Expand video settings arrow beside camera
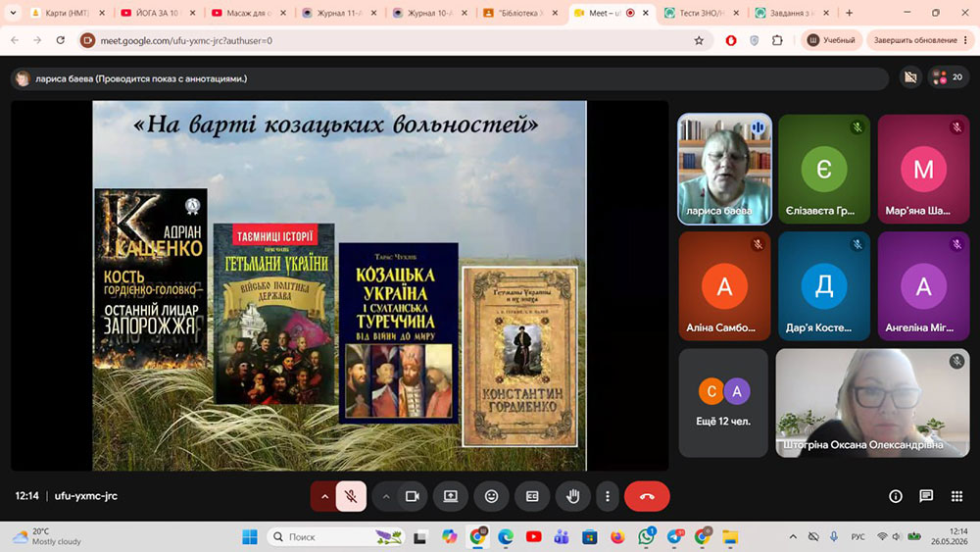Image resolution: width=980 pixels, height=552 pixels. click(x=385, y=496)
